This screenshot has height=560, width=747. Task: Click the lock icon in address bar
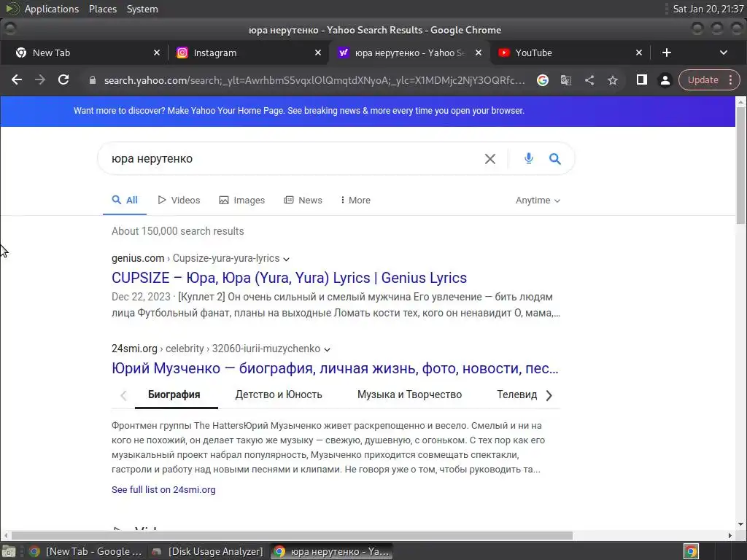93,80
